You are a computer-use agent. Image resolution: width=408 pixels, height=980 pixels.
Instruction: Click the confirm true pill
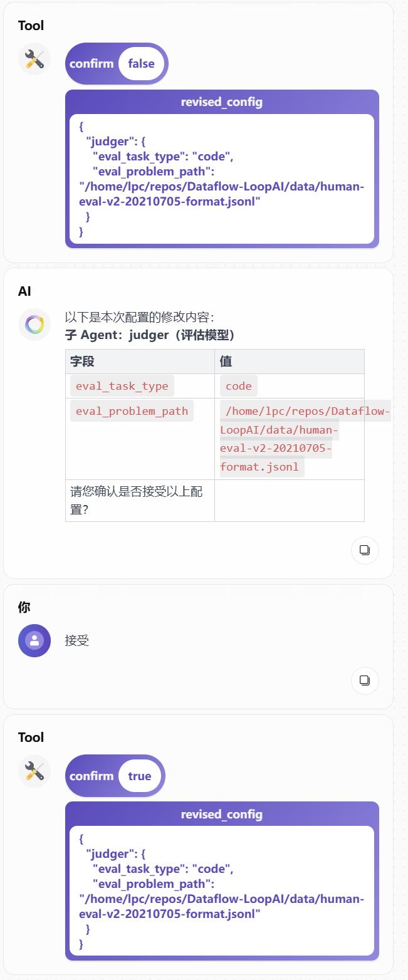115,776
